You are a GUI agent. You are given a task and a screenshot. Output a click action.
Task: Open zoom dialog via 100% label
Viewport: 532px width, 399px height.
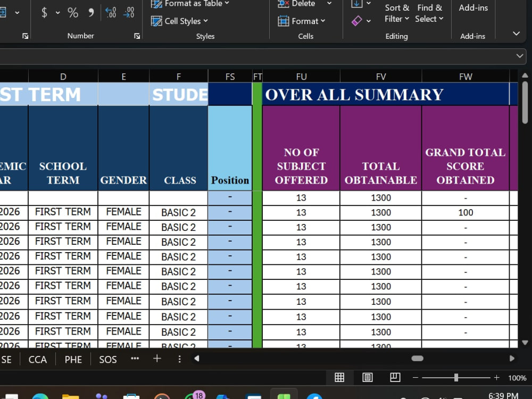[517, 378]
